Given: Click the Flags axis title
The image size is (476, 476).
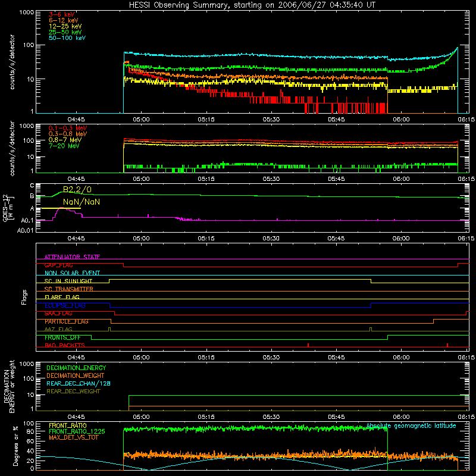Looking at the screenshot, I should point(24,297).
